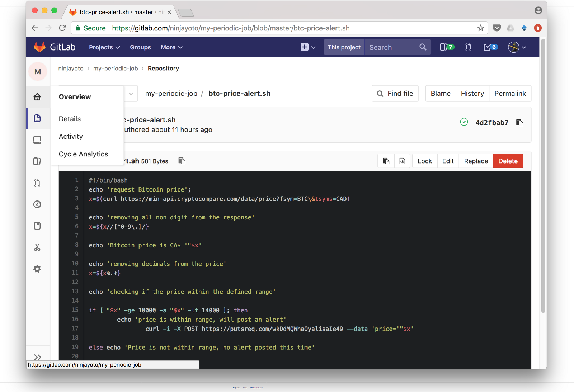
Task: Open the issues counter showing 7
Action: 447,47
